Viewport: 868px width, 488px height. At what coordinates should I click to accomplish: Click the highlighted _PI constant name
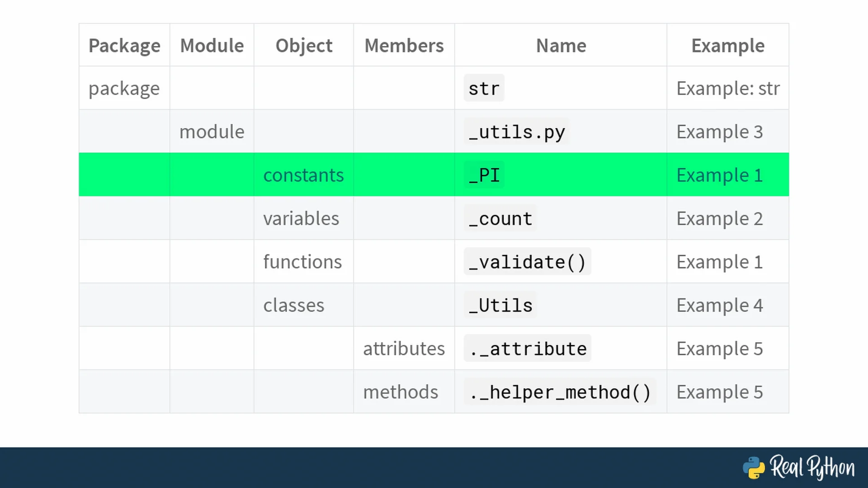click(484, 175)
